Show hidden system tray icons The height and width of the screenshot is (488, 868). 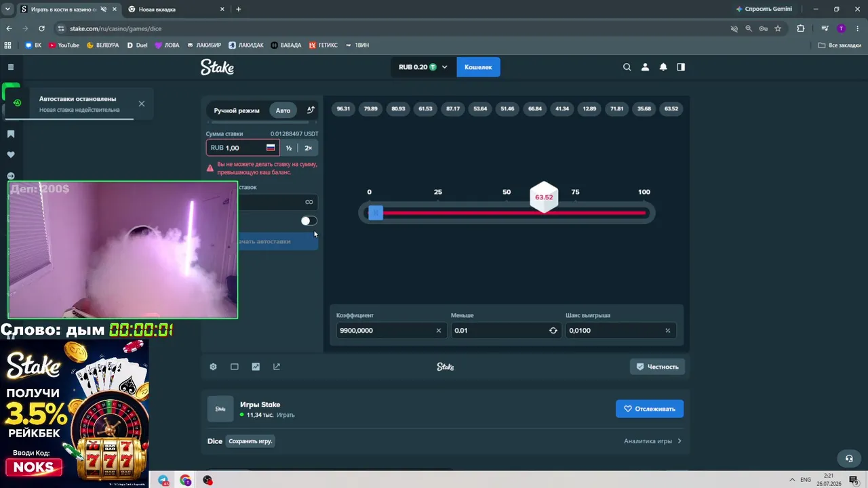[792, 480]
